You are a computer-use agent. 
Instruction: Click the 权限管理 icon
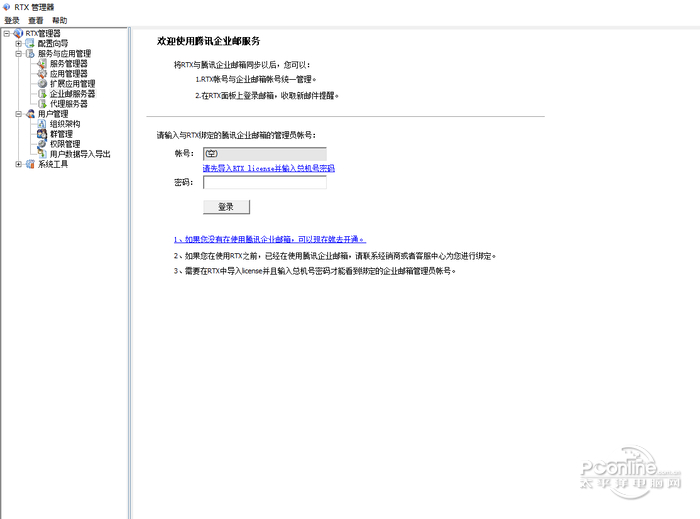pyautogui.click(x=42, y=144)
